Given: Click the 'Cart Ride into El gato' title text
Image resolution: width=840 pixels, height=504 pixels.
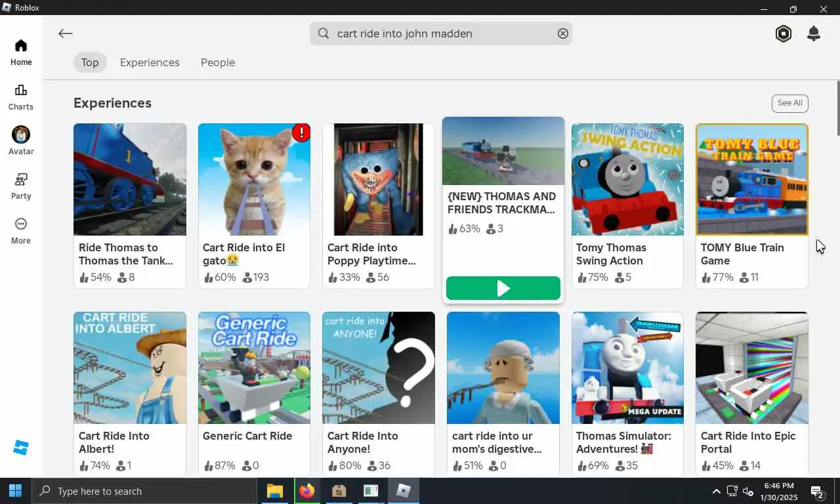Looking at the screenshot, I should tap(243, 254).
